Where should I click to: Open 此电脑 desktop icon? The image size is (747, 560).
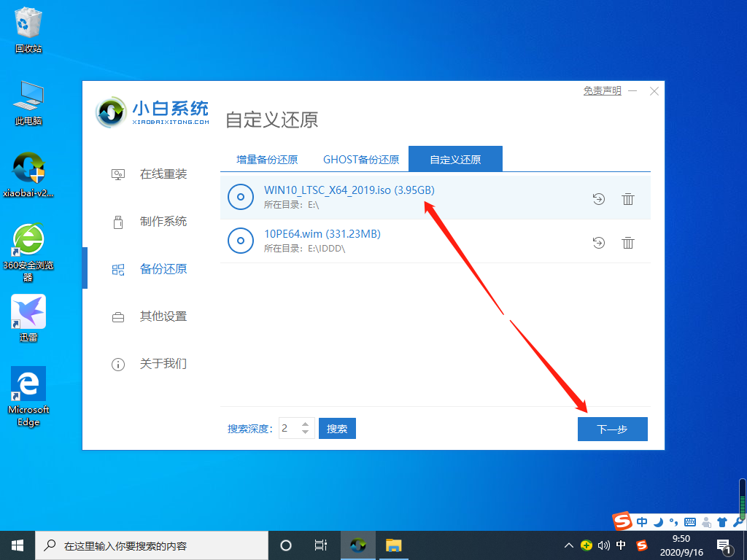coord(28,104)
